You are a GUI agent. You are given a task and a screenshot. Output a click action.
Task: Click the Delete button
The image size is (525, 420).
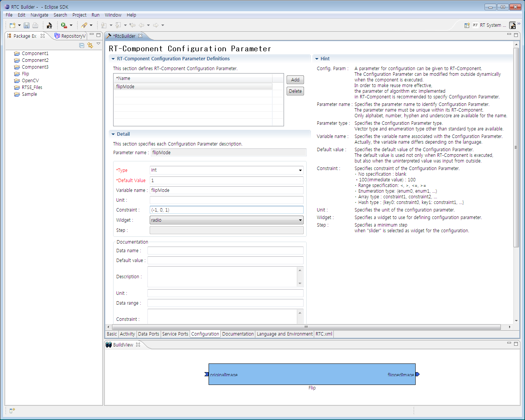(x=295, y=91)
